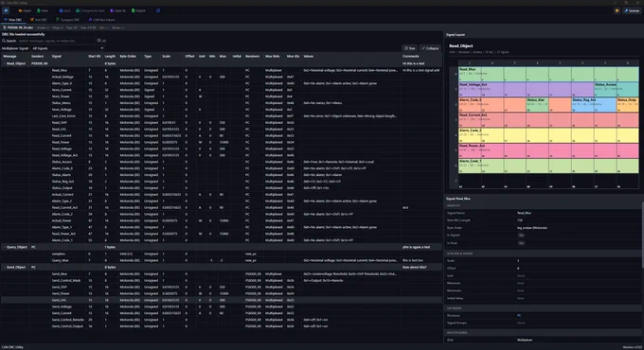Click the blue Status_Reg_Act layout block

(x=594, y=104)
